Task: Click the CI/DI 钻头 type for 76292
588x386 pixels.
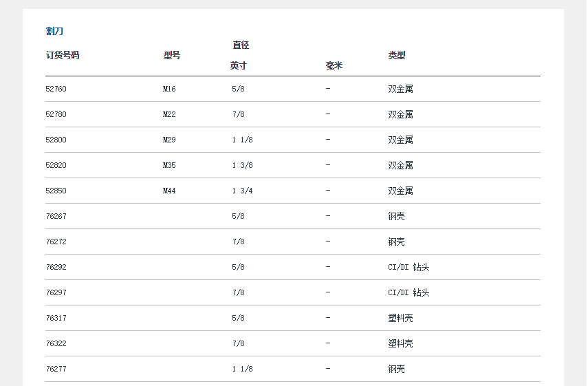Action: (x=409, y=268)
